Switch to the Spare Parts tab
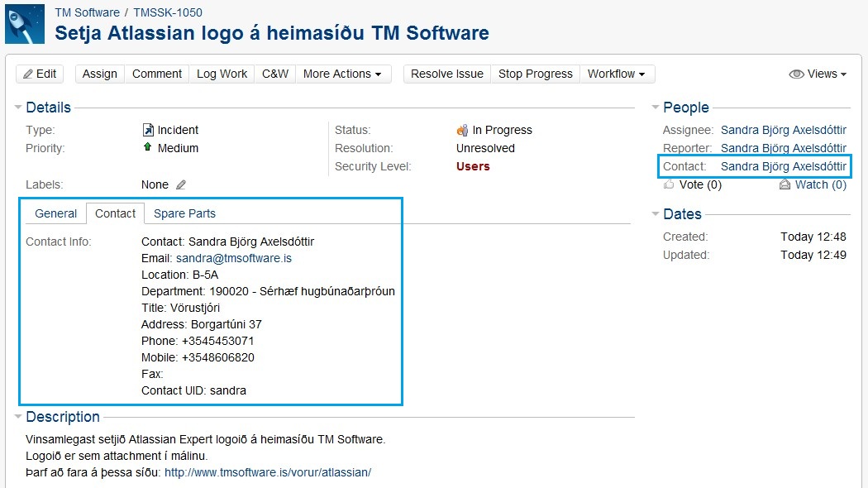The height and width of the screenshot is (488, 868). point(184,213)
